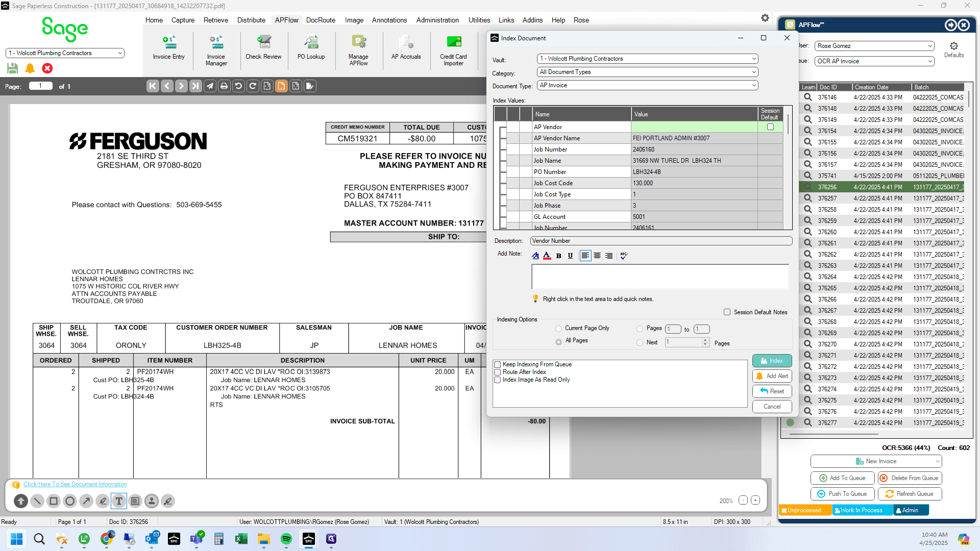The image size is (980, 551).
Task: Rotate the page counterclockwise
Action: 238,86
